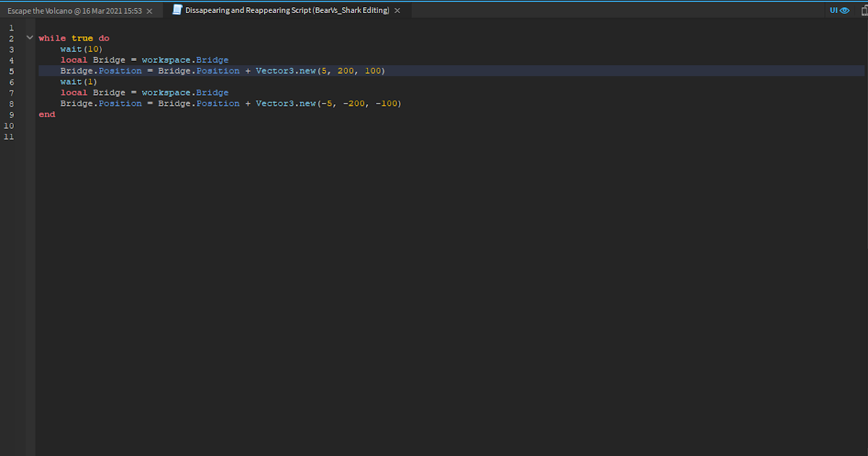The image size is (868, 456).
Task: Click line number 5 in the gutter
Action: (x=11, y=70)
